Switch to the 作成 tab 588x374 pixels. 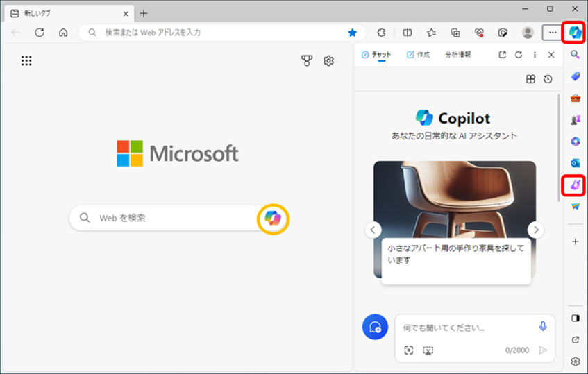click(x=418, y=55)
